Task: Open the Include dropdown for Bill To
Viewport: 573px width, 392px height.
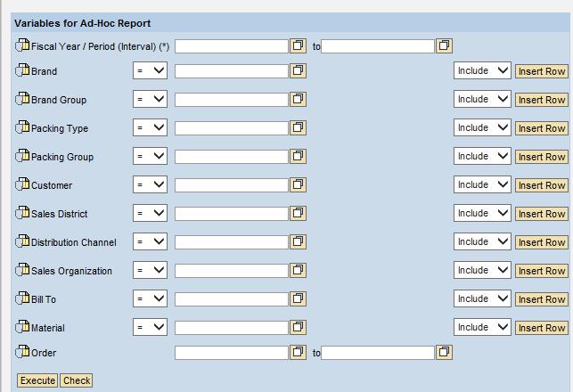Action: (x=482, y=298)
